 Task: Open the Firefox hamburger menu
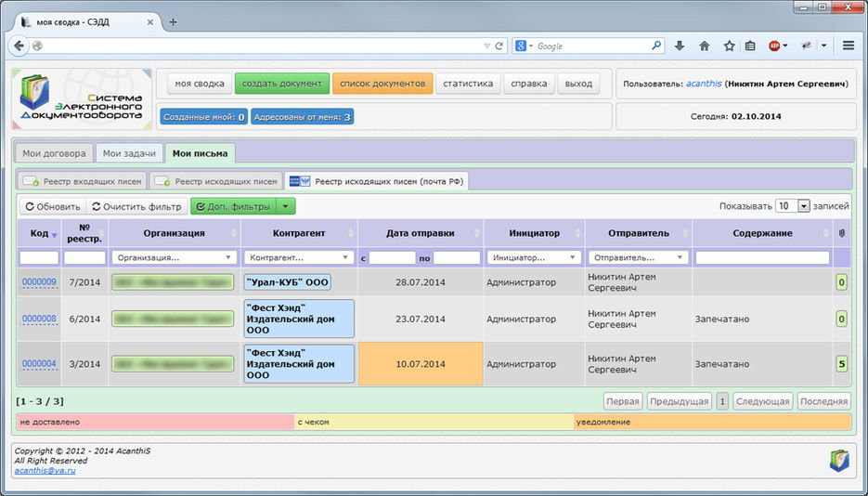849,46
